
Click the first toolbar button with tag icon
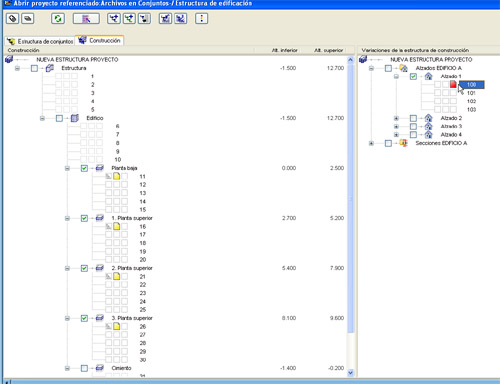(x=12, y=19)
